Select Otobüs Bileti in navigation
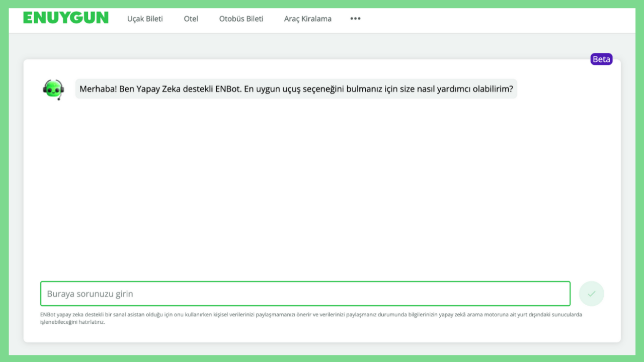 (x=241, y=19)
